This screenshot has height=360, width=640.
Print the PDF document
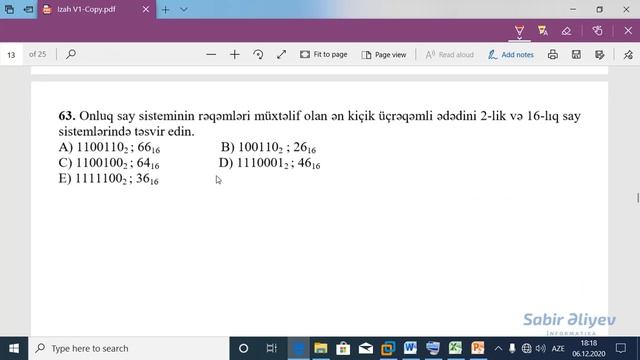coord(553,54)
